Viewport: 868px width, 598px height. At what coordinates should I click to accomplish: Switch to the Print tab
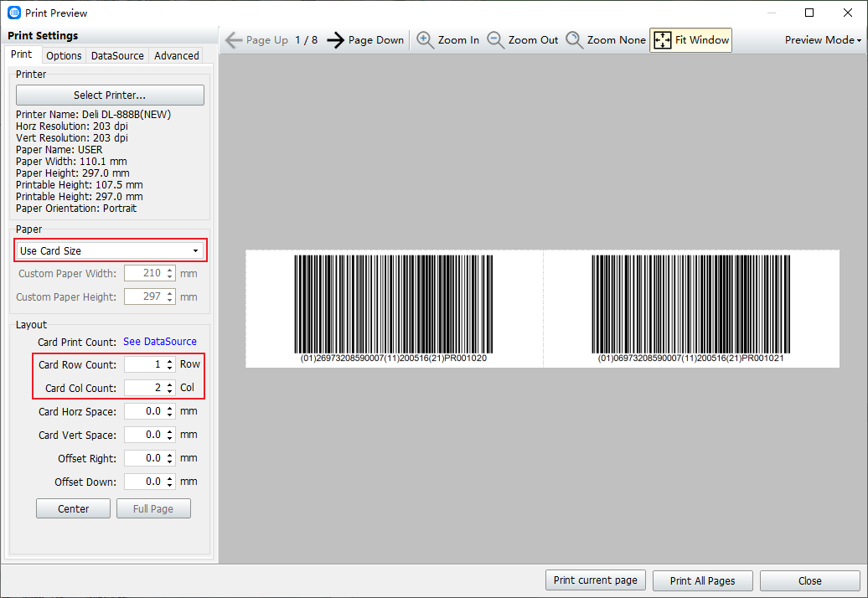[22, 54]
